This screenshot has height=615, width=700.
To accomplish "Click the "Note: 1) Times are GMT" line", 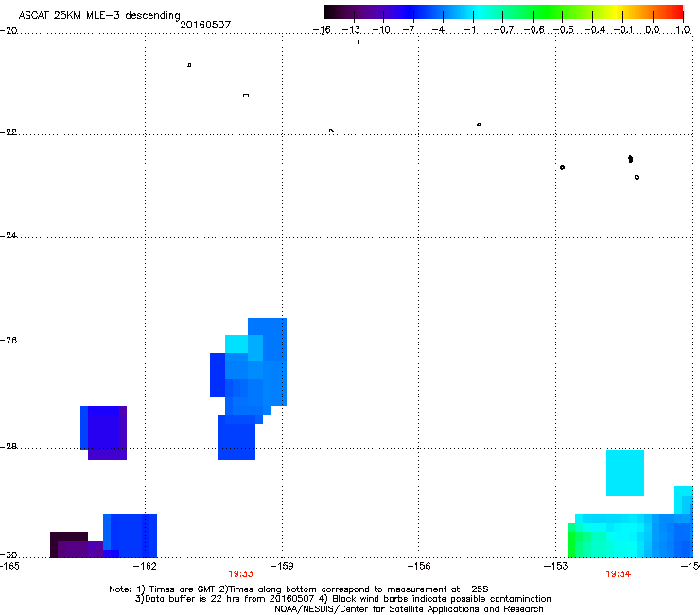I will coord(299,589).
